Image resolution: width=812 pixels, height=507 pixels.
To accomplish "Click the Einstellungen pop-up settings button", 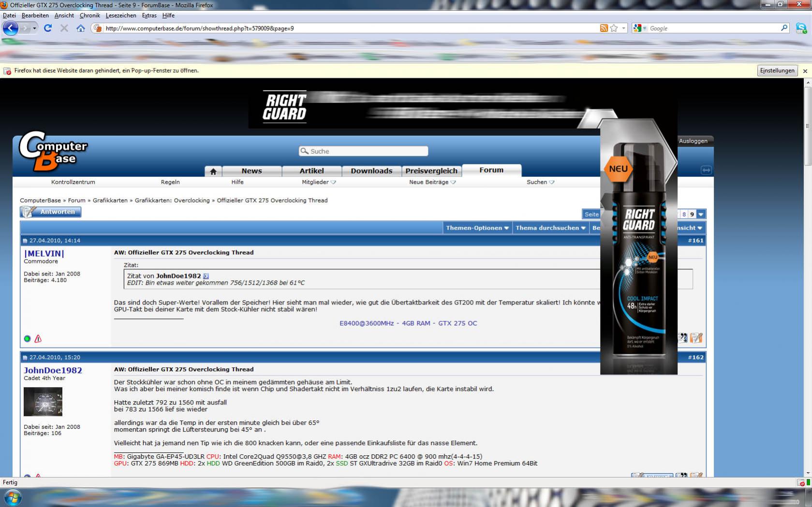I will [777, 71].
